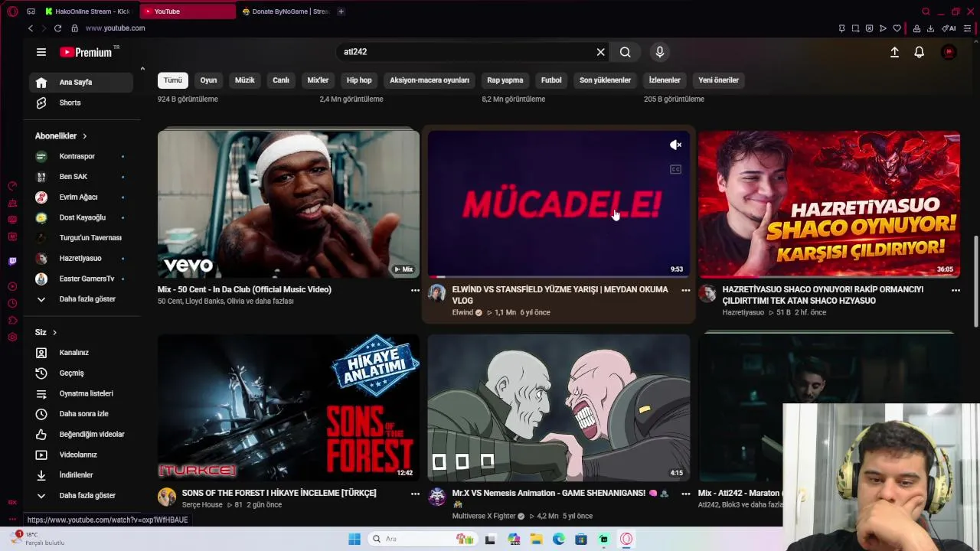Open Easter GamersTv subscription channel
Screen dimensions: 980x551
81,279
